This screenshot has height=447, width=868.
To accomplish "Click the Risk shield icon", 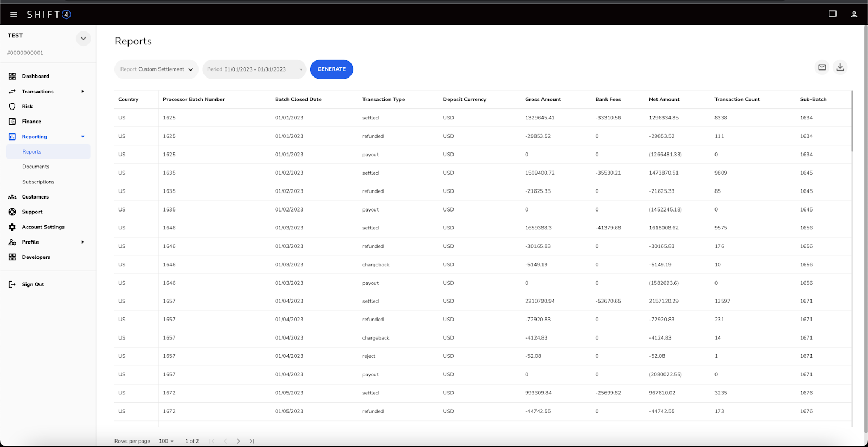I will [x=12, y=106].
